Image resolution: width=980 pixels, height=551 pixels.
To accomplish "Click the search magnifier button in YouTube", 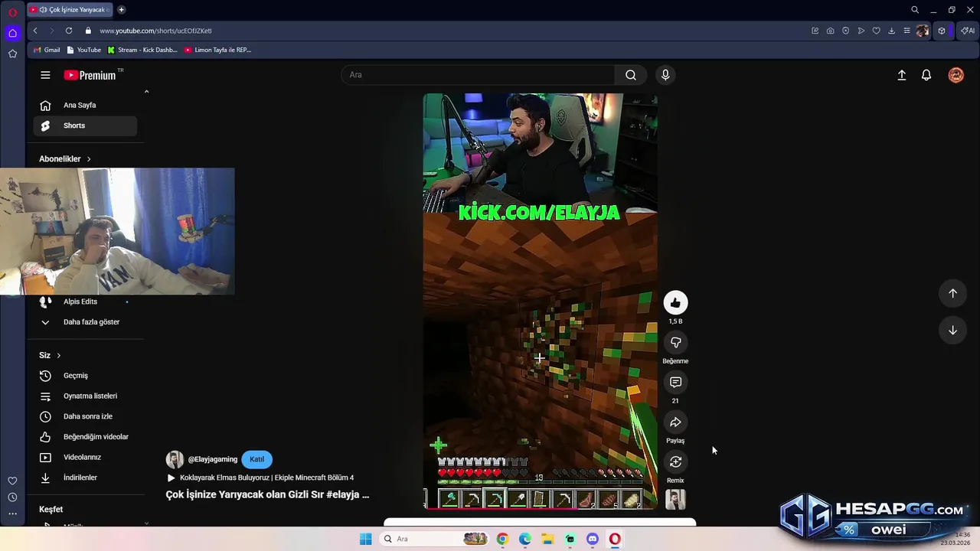I will [x=631, y=75].
